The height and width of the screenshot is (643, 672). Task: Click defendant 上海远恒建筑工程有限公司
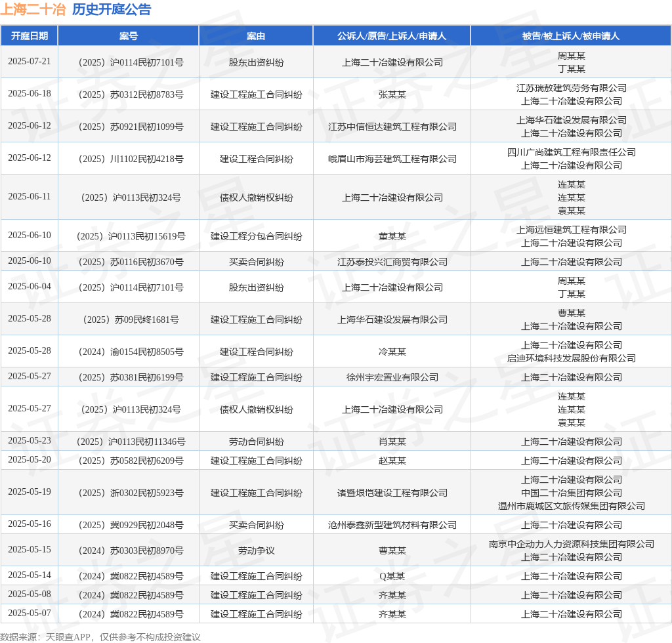(572, 230)
